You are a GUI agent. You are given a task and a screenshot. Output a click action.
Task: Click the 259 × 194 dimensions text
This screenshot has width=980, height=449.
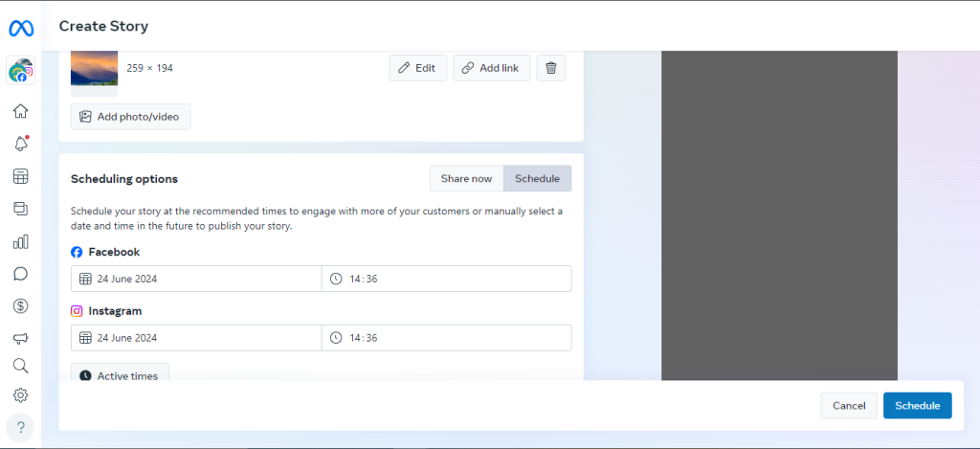click(x=150, y=68)
